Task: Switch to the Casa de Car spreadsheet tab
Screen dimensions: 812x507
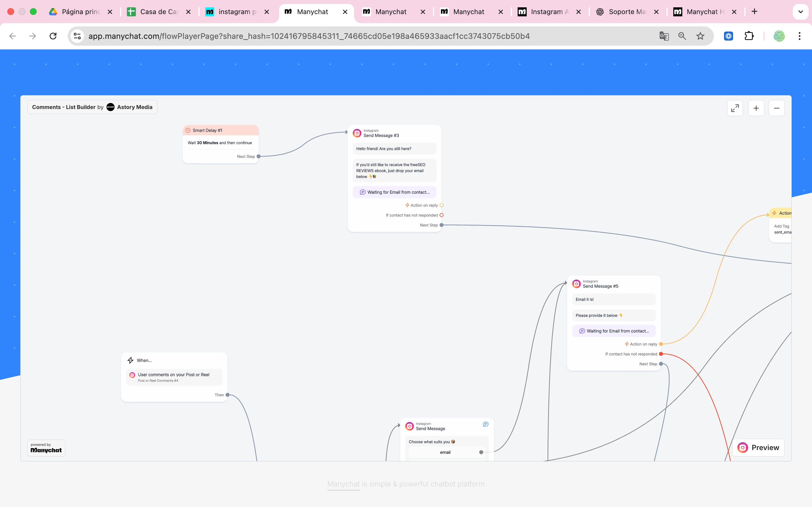Action: 158,12
